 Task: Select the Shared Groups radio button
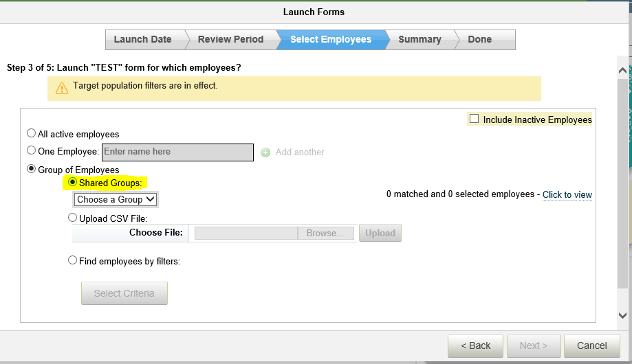pos(72,182)
